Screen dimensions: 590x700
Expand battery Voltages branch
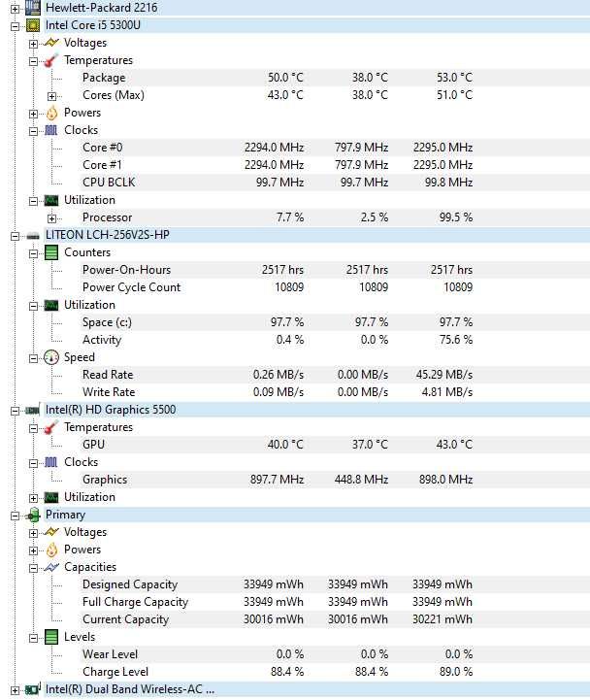pos(33,533)
